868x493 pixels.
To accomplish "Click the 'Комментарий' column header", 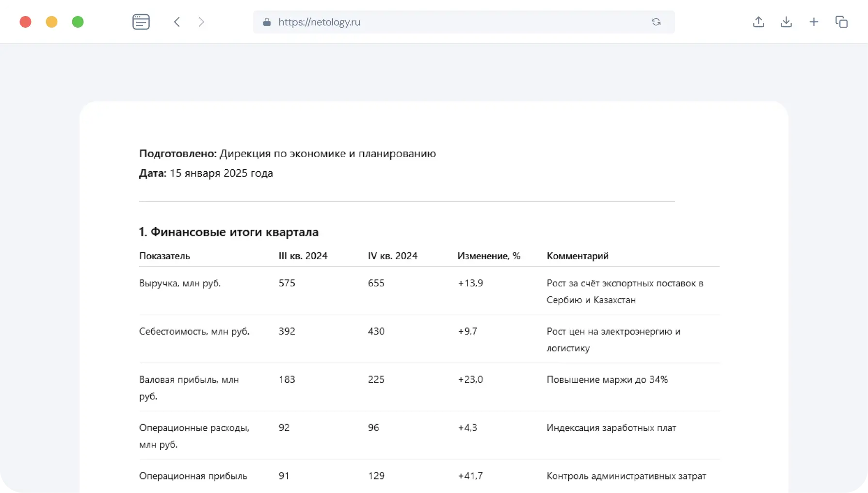I will (x=577, y=256).
